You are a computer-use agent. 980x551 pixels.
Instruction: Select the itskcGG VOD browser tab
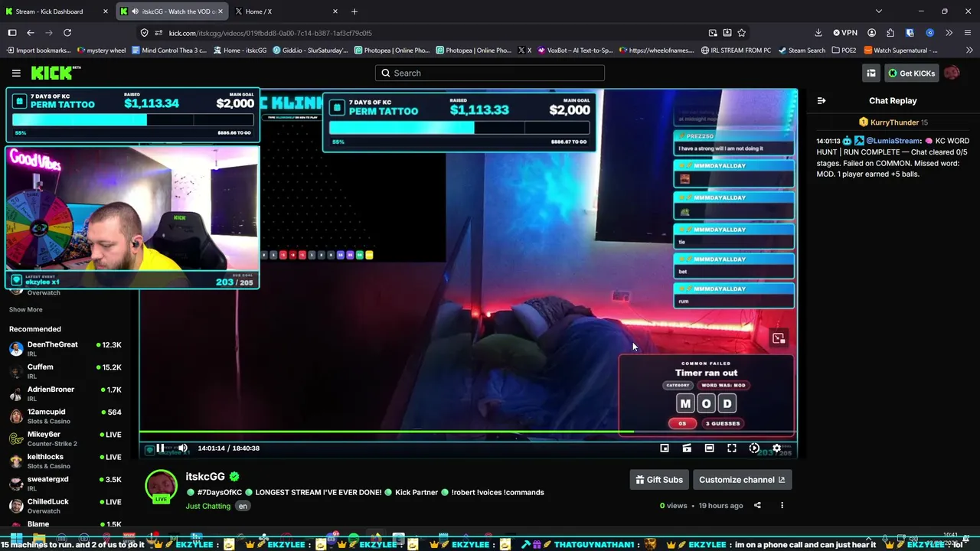point(172,11)
